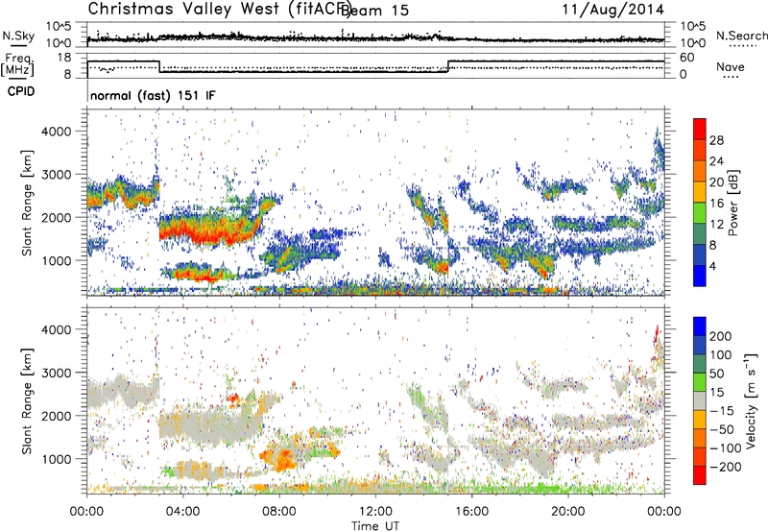Image resolution: width=768 pixels, height=532 pixels.
Task: Click the velocity plot's 'Slant Range [km]' label
Action: pyautogui.click(x=27, y=401)
